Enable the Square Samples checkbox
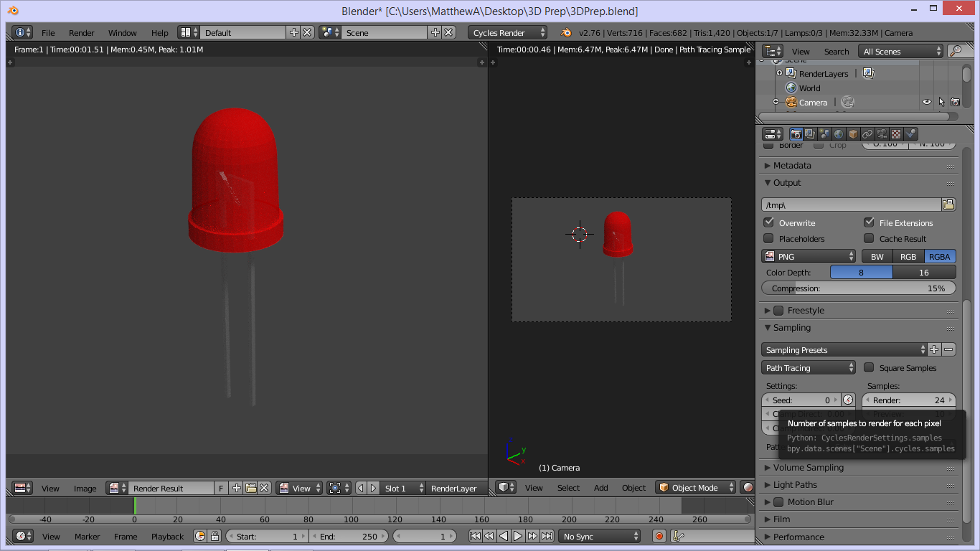Image resolution: width=980 pixels, height=551 pixels. coord(869,367)
